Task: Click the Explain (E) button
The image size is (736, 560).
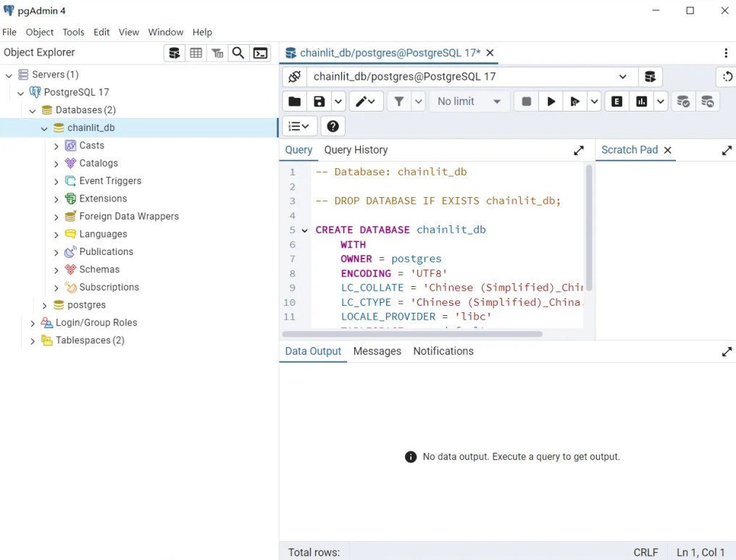Action: [x=616, y=101]
